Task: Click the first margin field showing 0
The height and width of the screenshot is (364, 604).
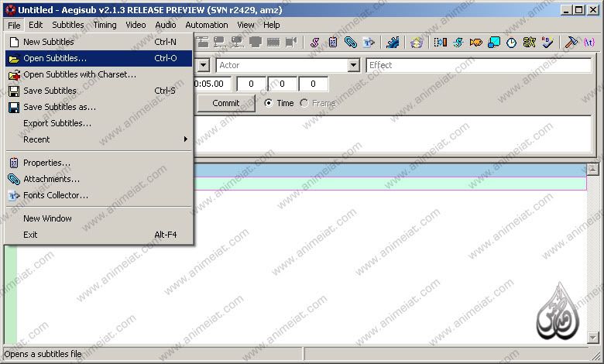Action: (x=251, y=84)
